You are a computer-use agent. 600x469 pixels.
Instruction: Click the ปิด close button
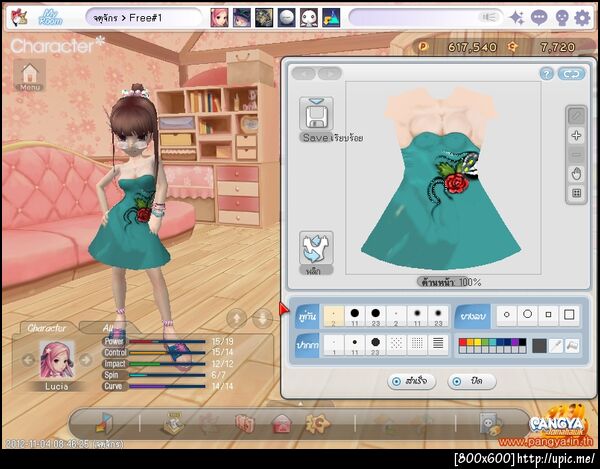[472, 381]
